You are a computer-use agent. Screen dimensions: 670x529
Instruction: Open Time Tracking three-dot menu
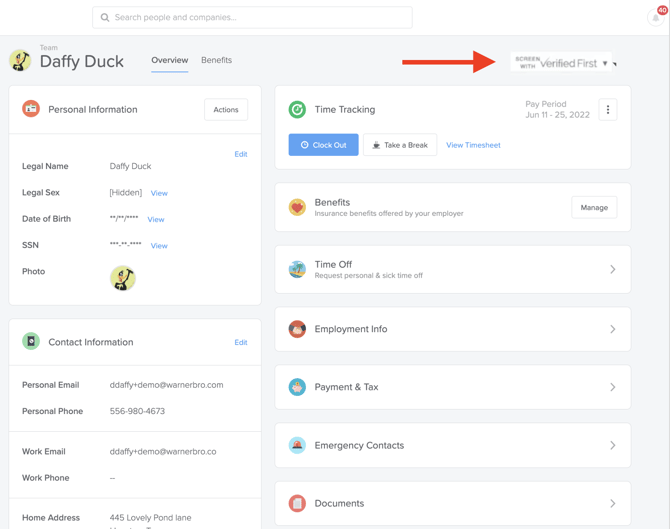point(608,110)
